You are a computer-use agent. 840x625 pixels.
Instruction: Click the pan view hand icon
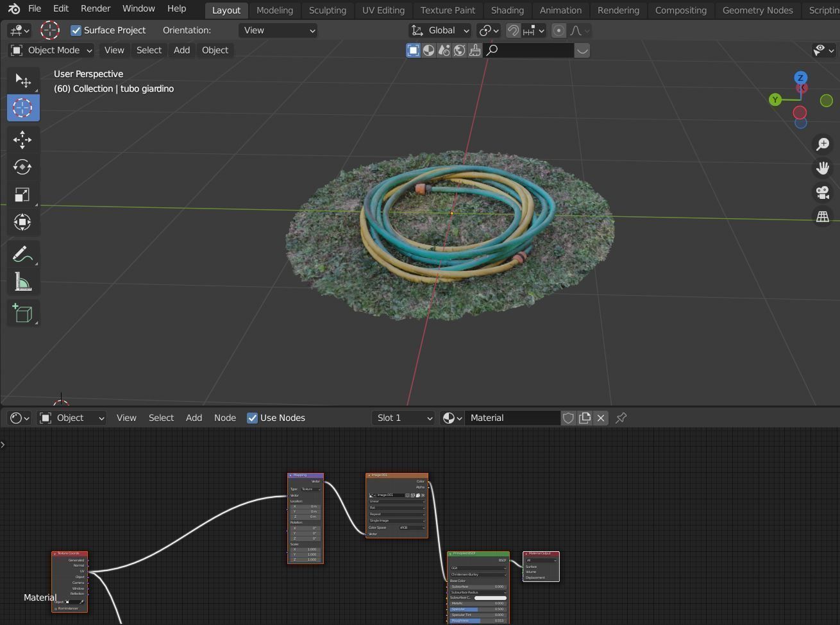[823, 168]
